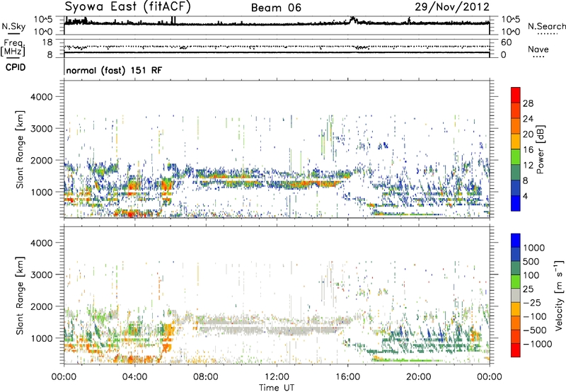
Task: Click the '20:00' time axis label
Action: (x=418, y=376)
